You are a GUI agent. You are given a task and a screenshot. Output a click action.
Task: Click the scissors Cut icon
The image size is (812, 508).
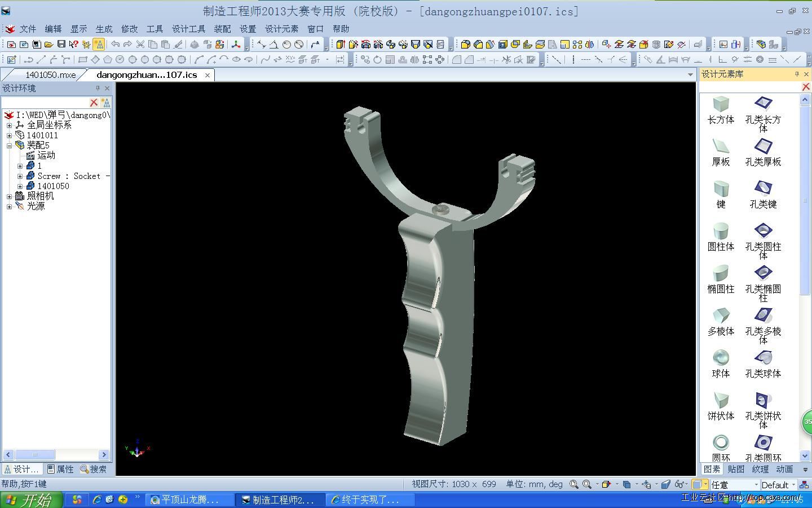(140, 44)
